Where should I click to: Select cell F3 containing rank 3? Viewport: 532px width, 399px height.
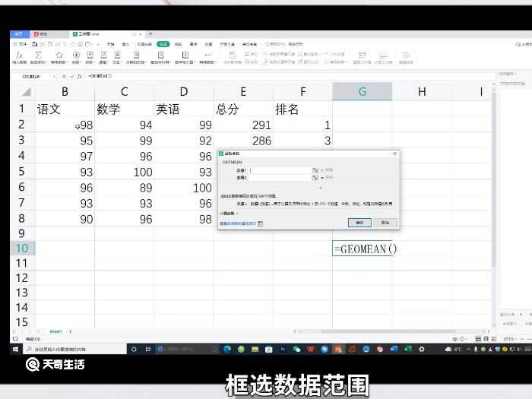pos(302,141)
